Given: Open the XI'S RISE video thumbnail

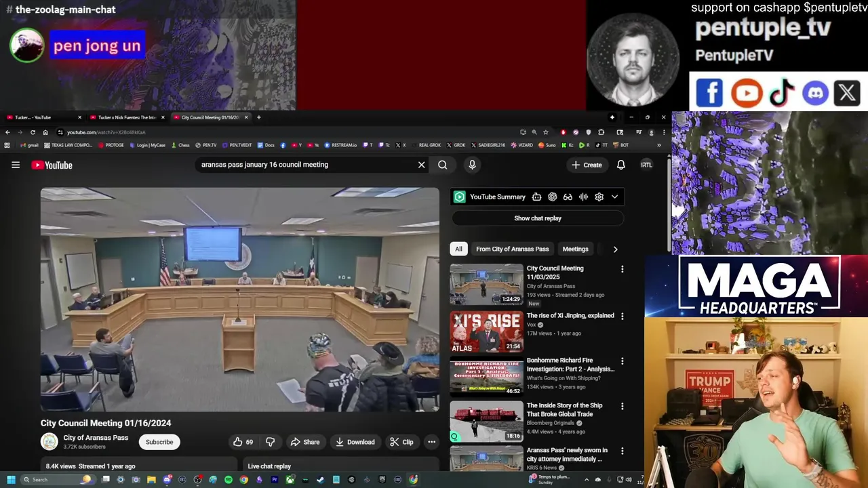Looking at the screenshot, I should (x=486, y=331).
